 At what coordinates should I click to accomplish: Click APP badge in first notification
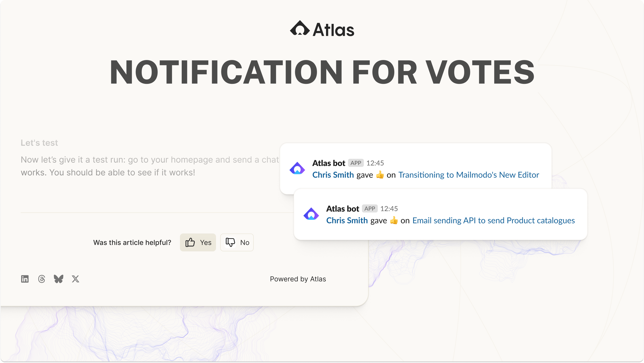tap(356, 163)
